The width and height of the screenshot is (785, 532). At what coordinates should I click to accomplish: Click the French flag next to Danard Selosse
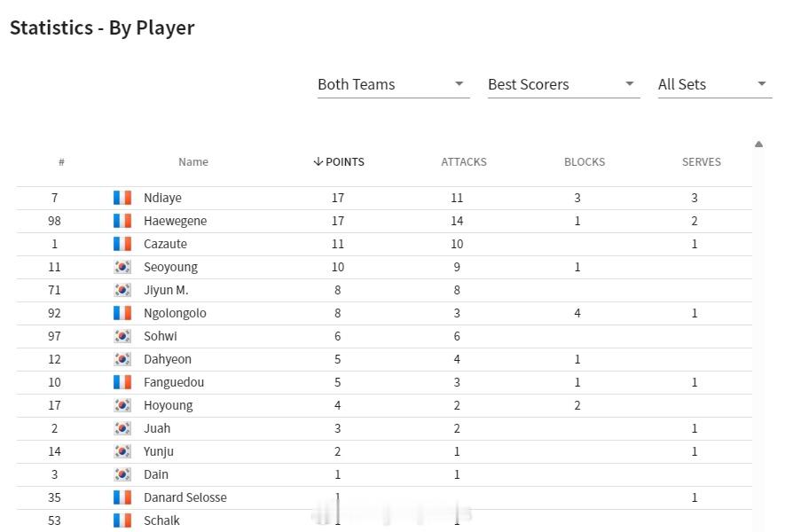pos(122,497)
